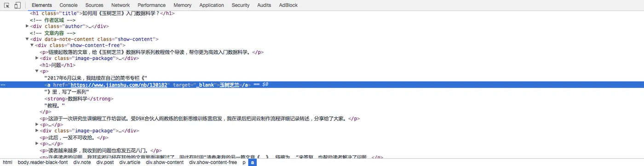The image size is (644, 166).
Task: Open the Security tab
Action: click(x=241, y=5)
